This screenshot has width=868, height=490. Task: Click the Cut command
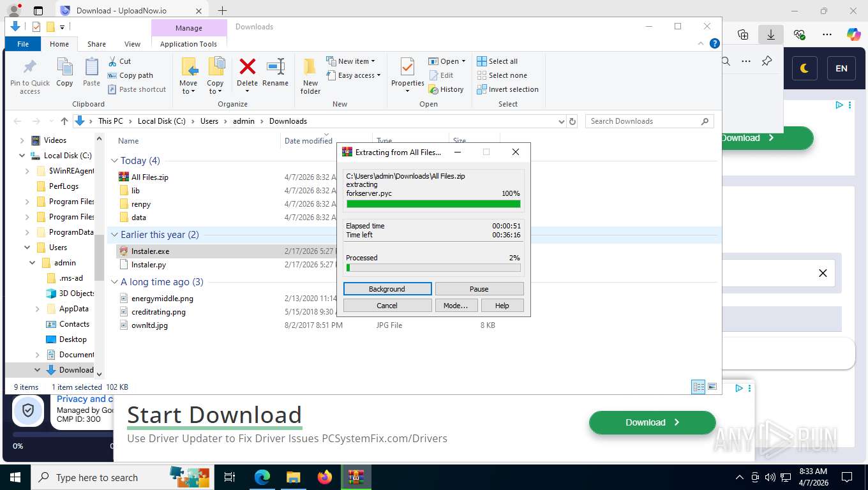point(119,61)
